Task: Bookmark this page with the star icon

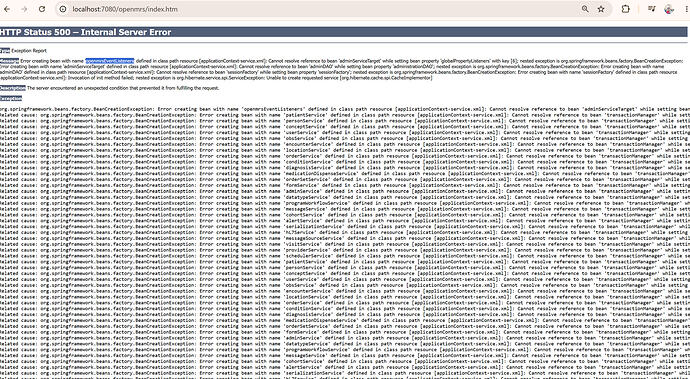Action: [601, 9]
